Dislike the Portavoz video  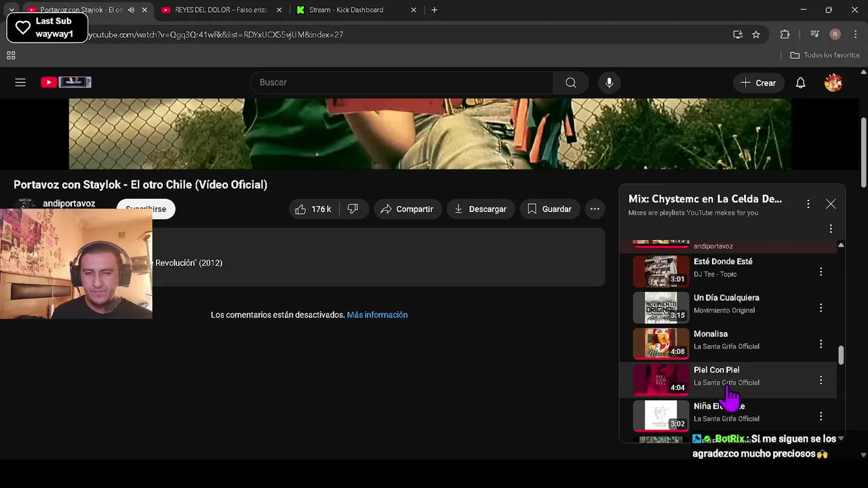coord(353,209)
